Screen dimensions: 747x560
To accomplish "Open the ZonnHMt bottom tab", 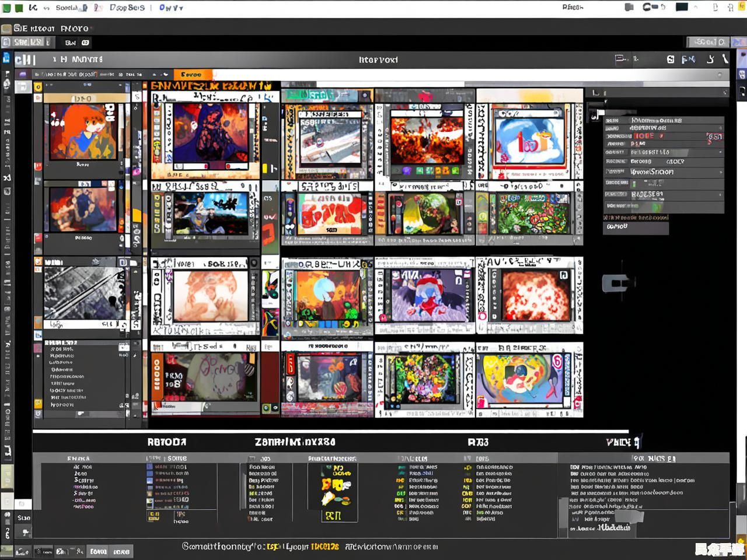I will tap(295, 442).
